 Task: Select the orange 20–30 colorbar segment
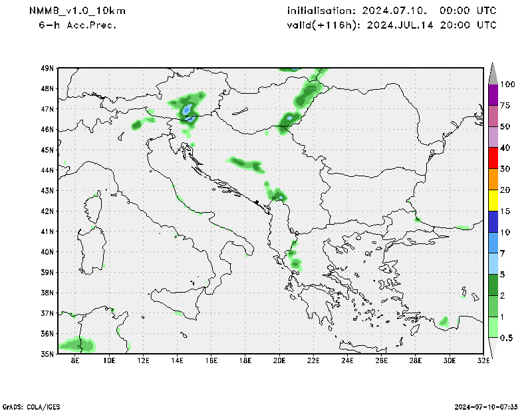click(x=493, y=180)
